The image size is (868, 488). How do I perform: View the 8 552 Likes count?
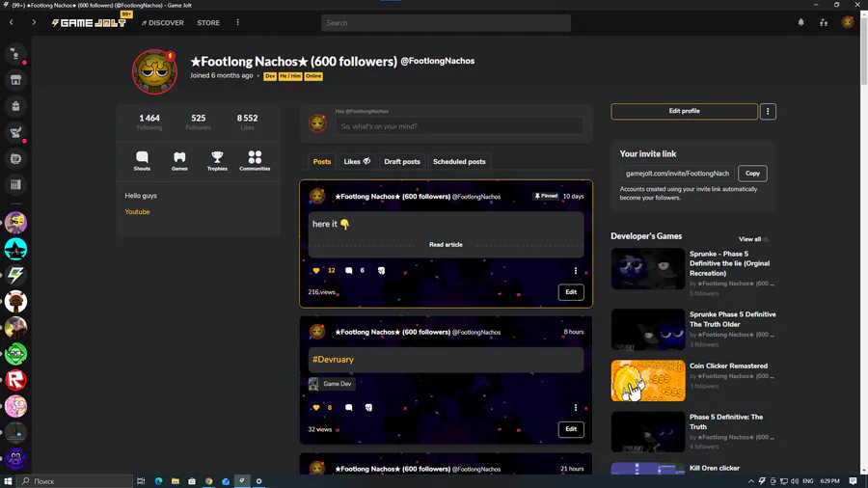click(247, 122)
